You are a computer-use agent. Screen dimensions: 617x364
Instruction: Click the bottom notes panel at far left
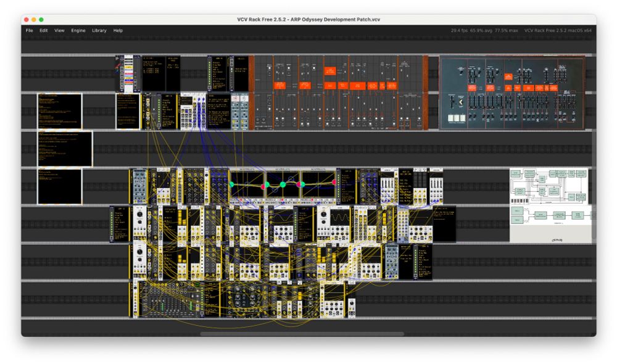60,186
